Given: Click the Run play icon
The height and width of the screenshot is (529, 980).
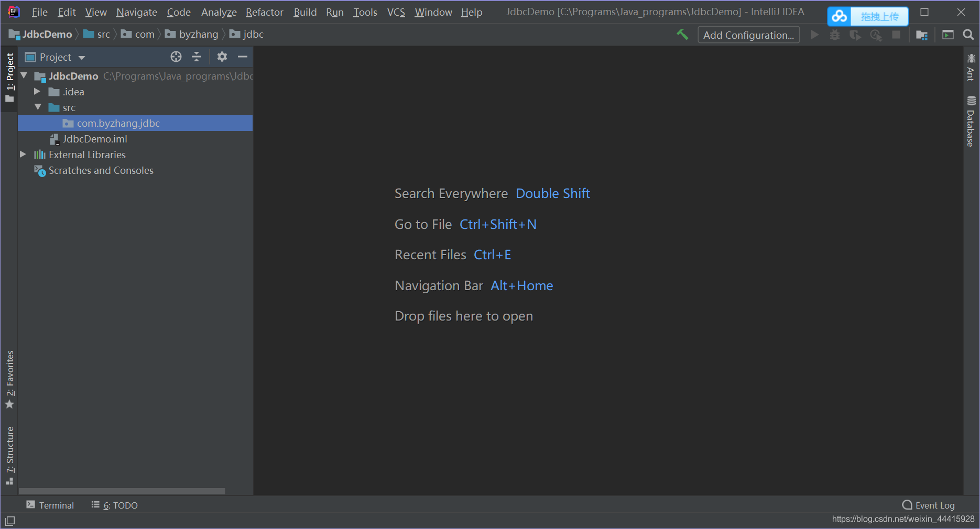Looking at the screenshot, I should (814, 35).
